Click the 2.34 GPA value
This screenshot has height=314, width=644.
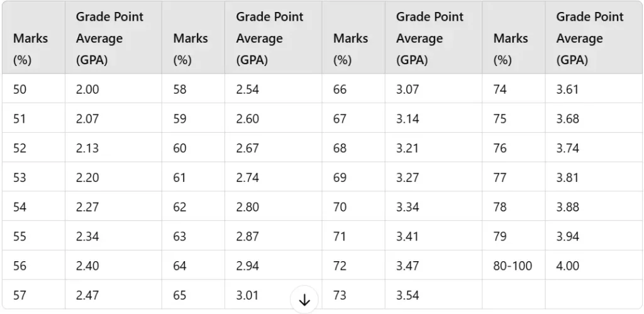pos(87,237)
